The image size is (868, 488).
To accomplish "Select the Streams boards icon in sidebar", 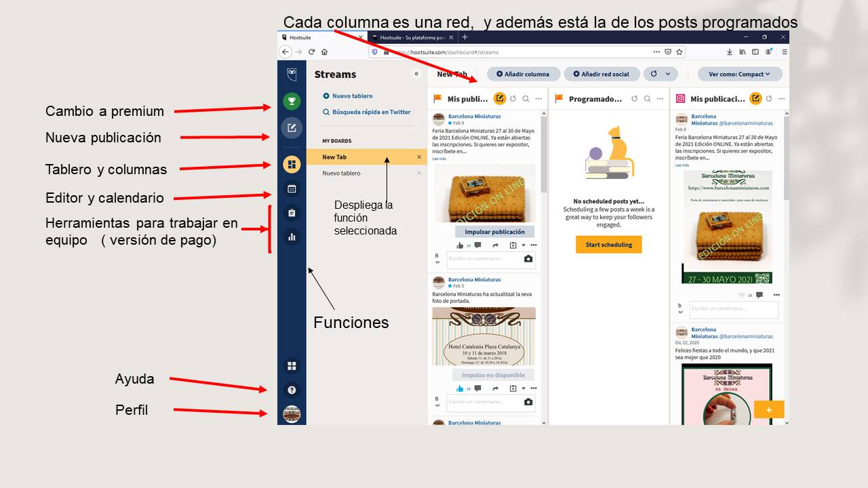I will [292, 164].
